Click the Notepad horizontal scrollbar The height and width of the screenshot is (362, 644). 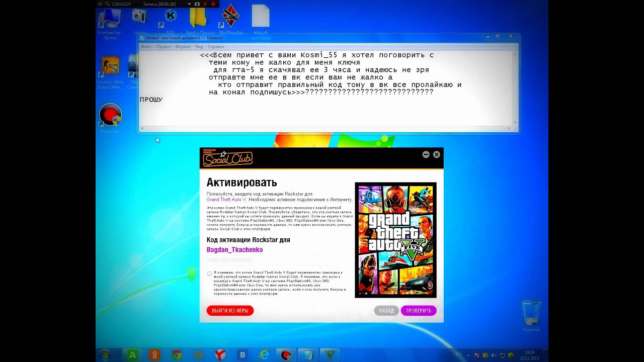[326, 129]
